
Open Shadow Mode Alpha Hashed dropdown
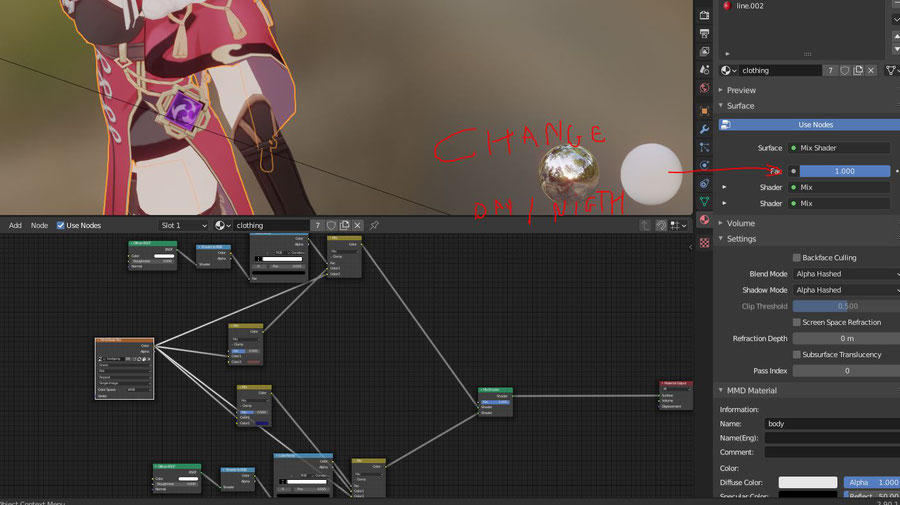(846, 290)
